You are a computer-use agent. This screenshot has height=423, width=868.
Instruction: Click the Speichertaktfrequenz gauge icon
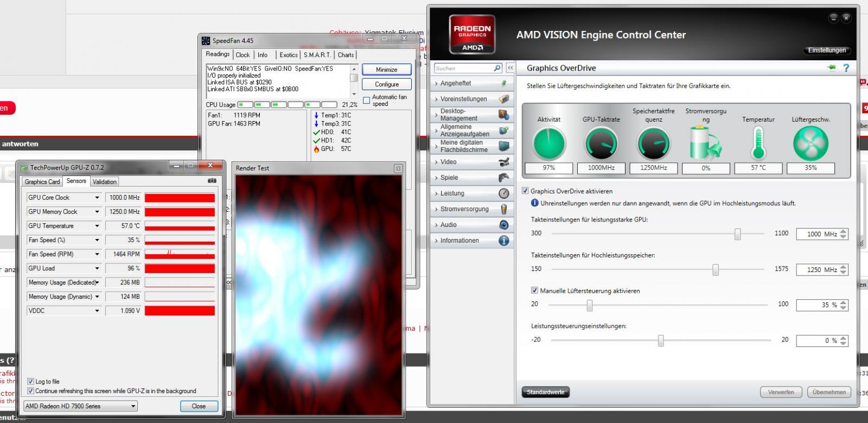coord(654,144)
